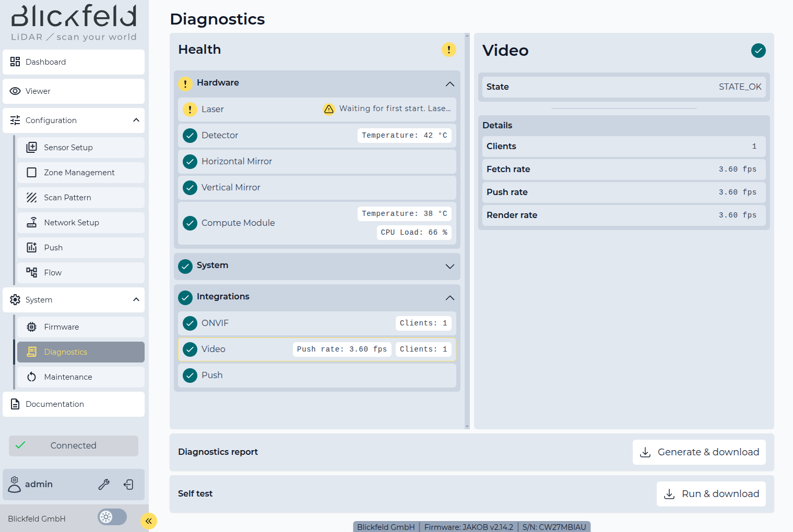Image resolution: width=793 pixels, height=532 pixels.
Task: Open the Firmware page
Action: coord(62,327)
